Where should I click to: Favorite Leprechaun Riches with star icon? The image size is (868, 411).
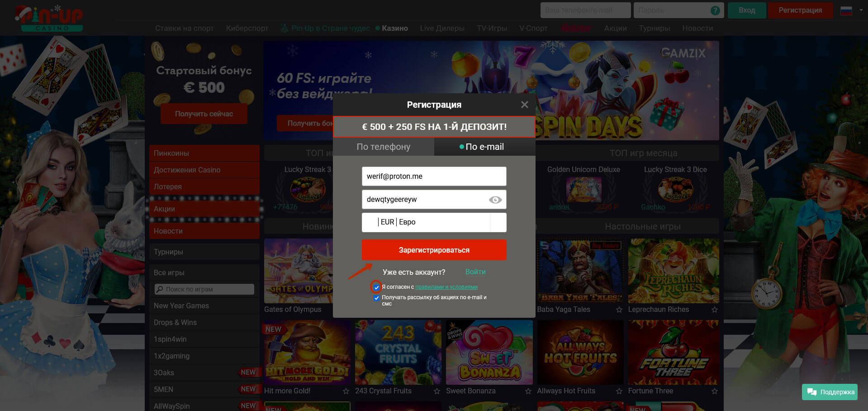pyautogui.click(x=714, y=310)
